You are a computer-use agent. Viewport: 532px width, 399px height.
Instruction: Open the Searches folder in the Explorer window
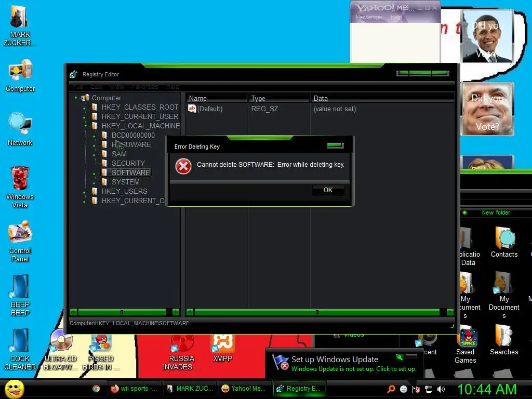coord(504,340)
